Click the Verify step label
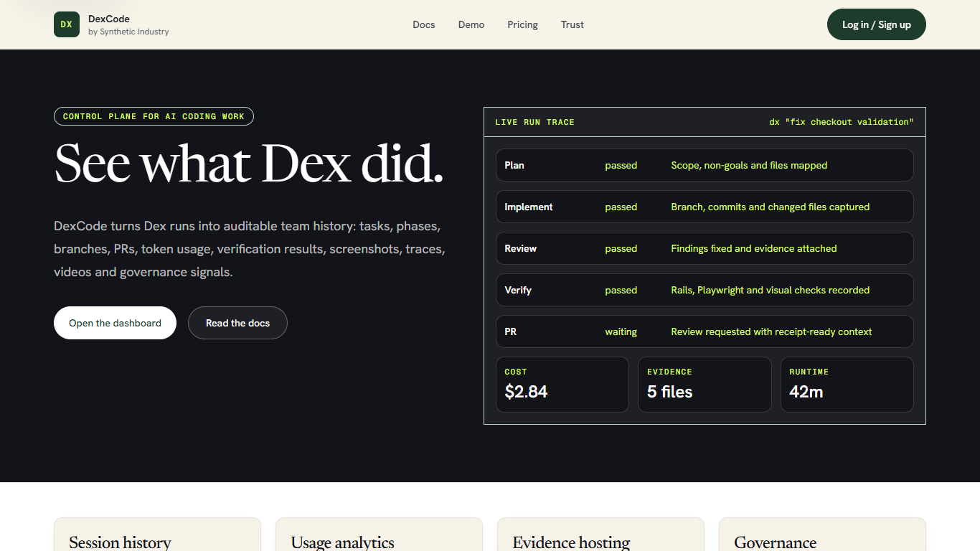 (518, 290)
